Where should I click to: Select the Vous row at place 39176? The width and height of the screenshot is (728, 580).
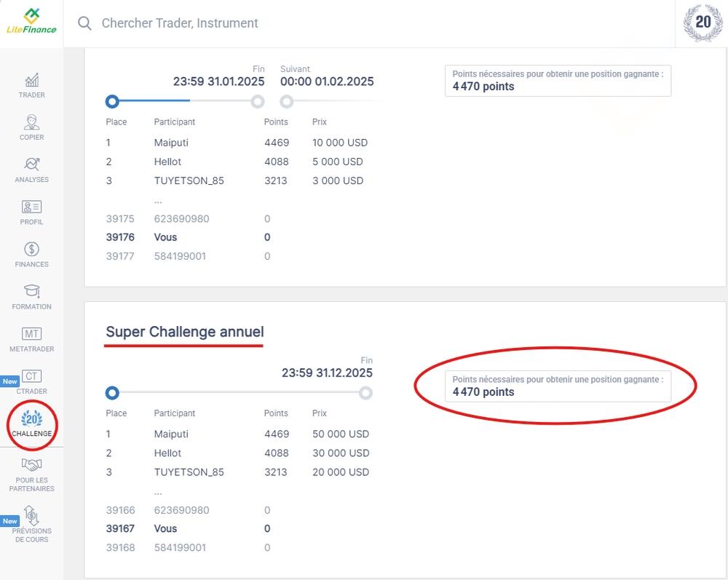pyautogui.click(x=188, y=237)
